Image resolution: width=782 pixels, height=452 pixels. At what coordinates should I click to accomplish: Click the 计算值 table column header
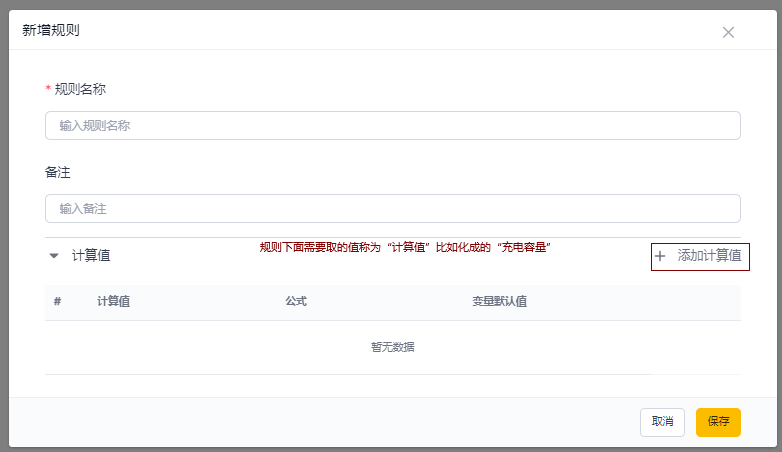pyautogui.click(x=113, y=302)
